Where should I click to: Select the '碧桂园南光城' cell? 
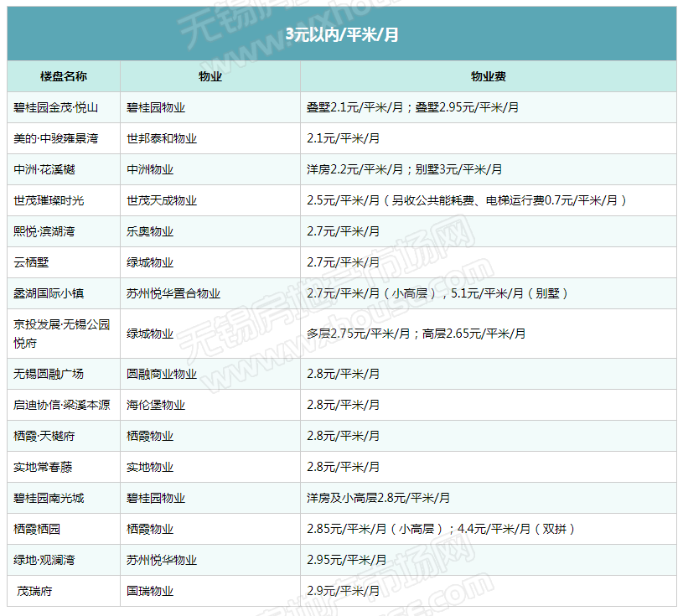coord(64,498)
